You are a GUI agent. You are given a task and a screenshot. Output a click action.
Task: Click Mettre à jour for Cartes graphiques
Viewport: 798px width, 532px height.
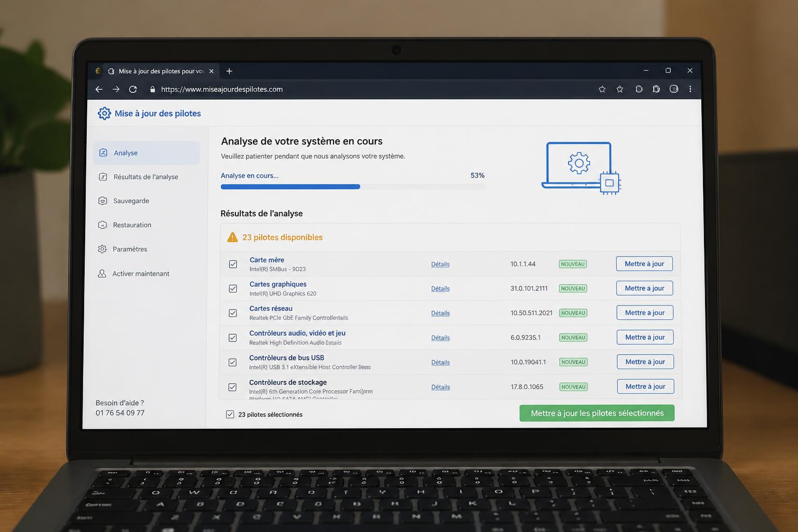point(644,288)
